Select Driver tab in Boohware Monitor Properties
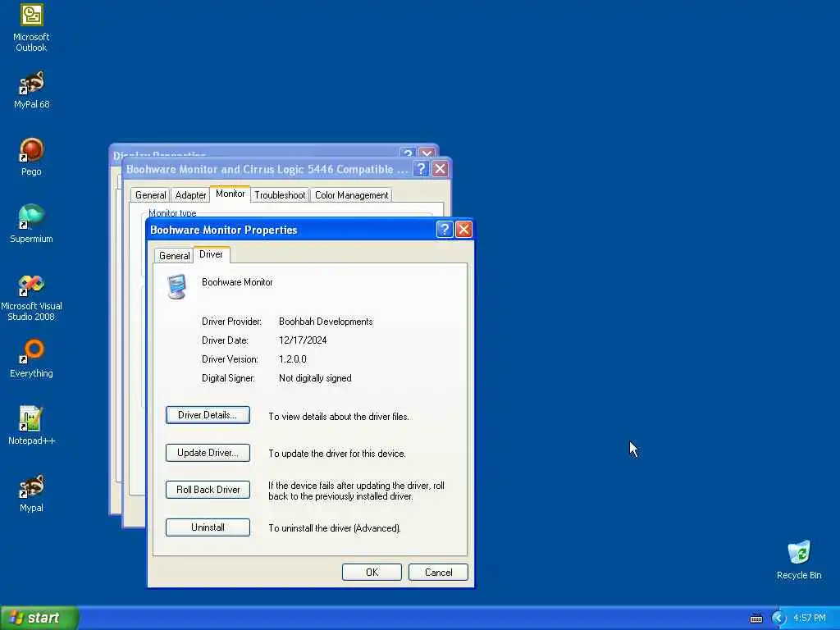Viewport: 840px width, 630px height. point(211,254)
